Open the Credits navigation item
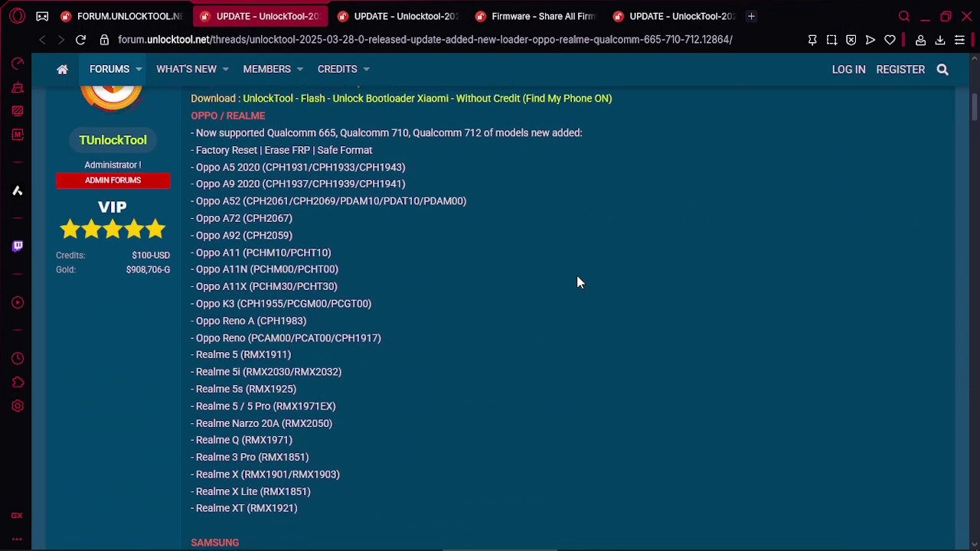 point(337,70)
